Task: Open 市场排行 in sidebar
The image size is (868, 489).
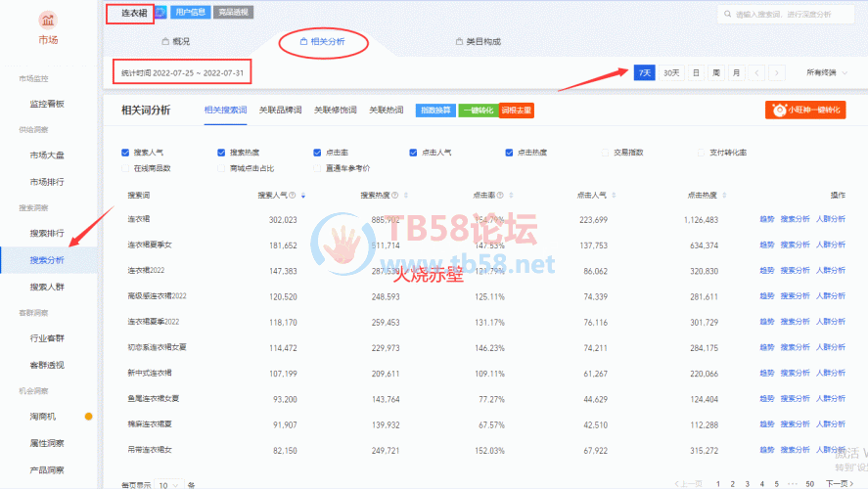Action: [47, 182]
